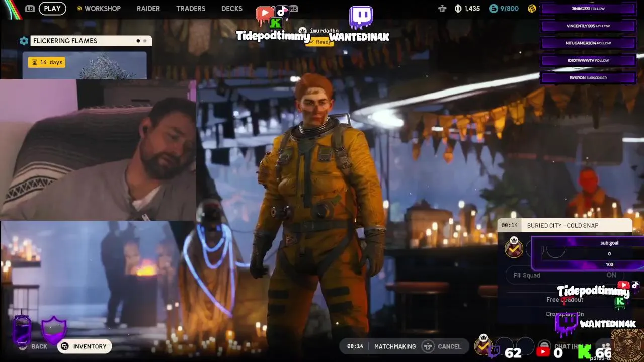Select the first black event page dot

[x=138, y=41]
